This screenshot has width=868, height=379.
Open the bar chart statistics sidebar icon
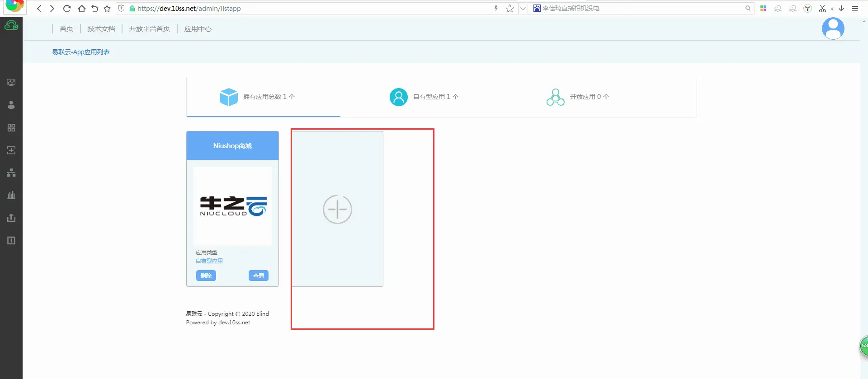[x=11, y=195]
